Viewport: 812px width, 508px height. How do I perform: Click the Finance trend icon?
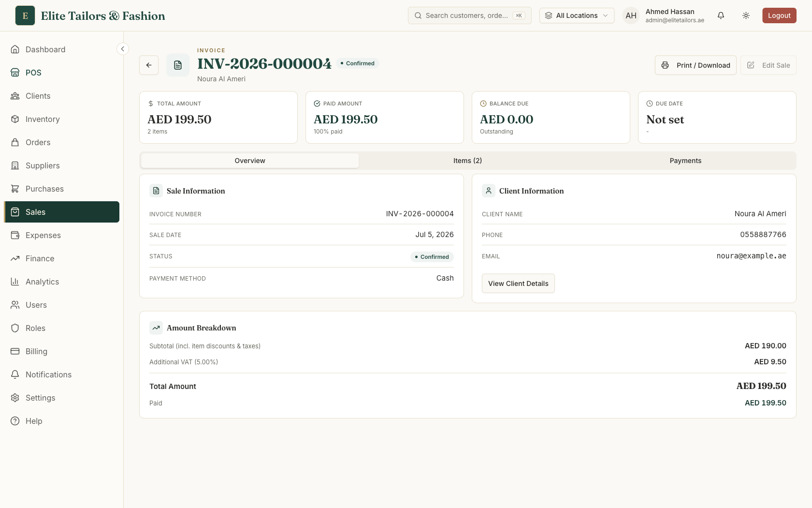15,258
